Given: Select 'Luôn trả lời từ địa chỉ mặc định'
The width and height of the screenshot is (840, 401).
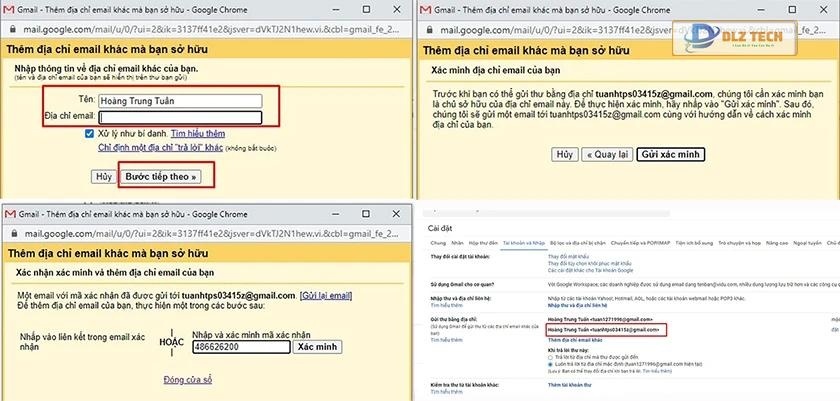Looking at the screenshot, I should pos(549,365).
